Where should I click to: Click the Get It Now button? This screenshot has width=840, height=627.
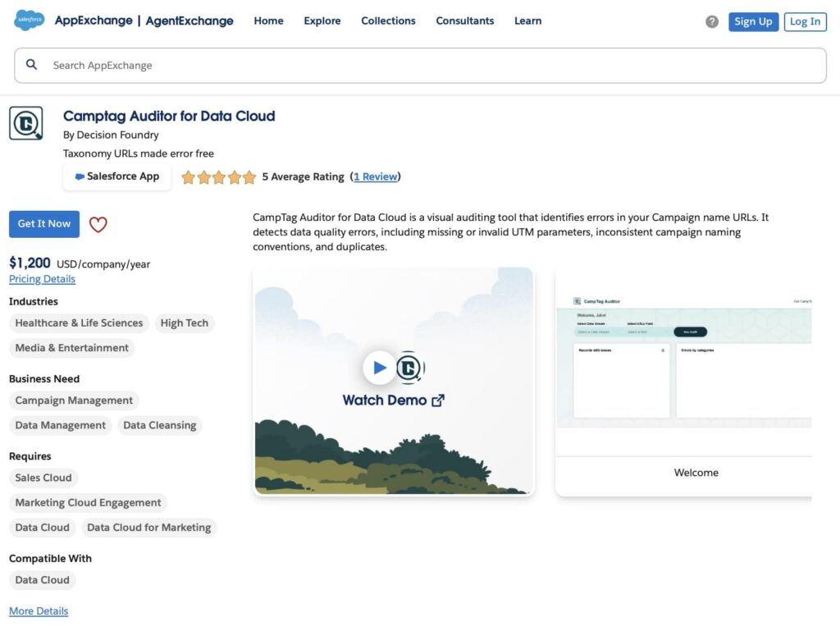44,224
